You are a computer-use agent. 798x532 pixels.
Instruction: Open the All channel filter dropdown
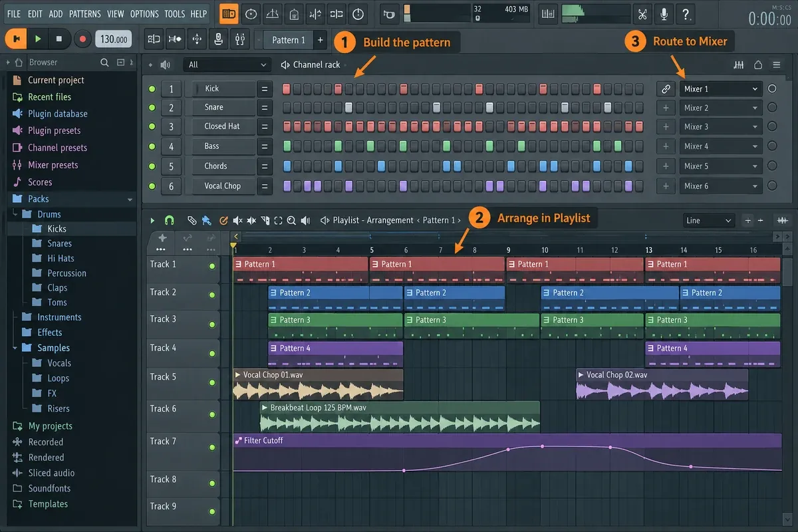[227, 65]
